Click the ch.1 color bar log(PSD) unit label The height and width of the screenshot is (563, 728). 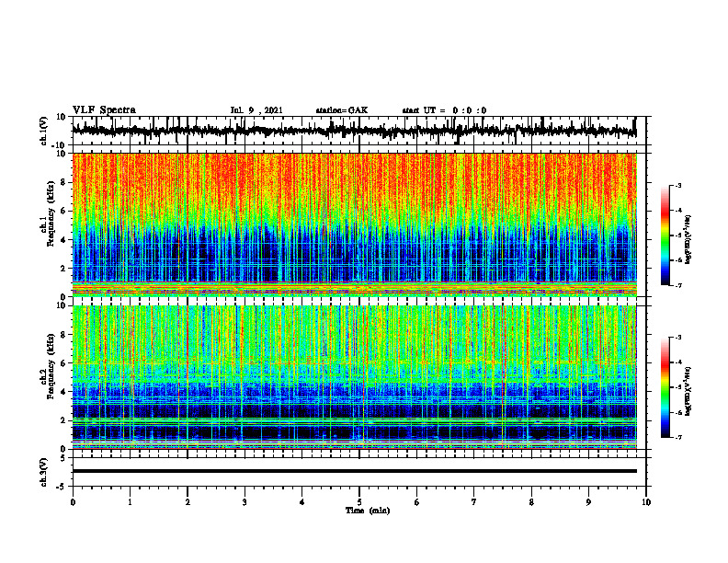[688, 240]
